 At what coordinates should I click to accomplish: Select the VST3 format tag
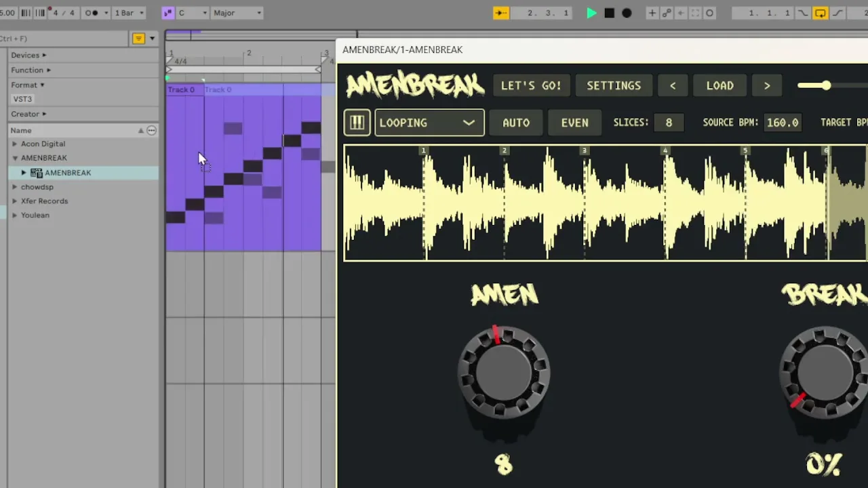point(22,99)
